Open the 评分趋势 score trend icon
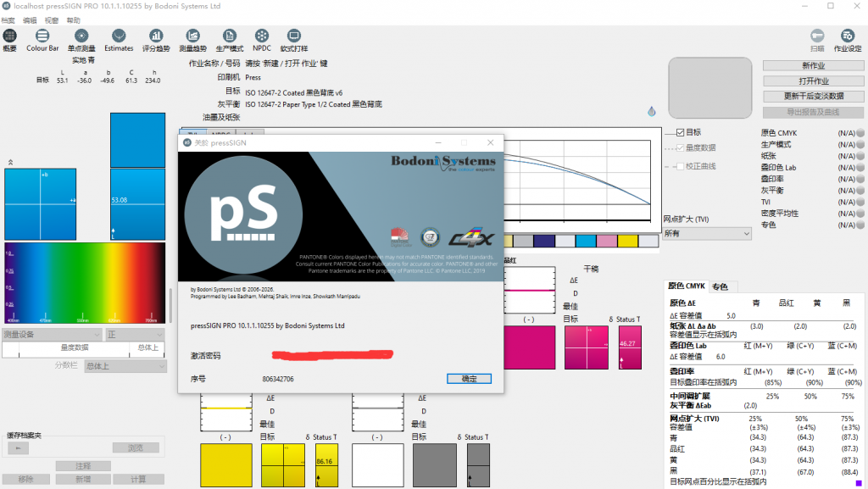 click(x=156, y=36)
